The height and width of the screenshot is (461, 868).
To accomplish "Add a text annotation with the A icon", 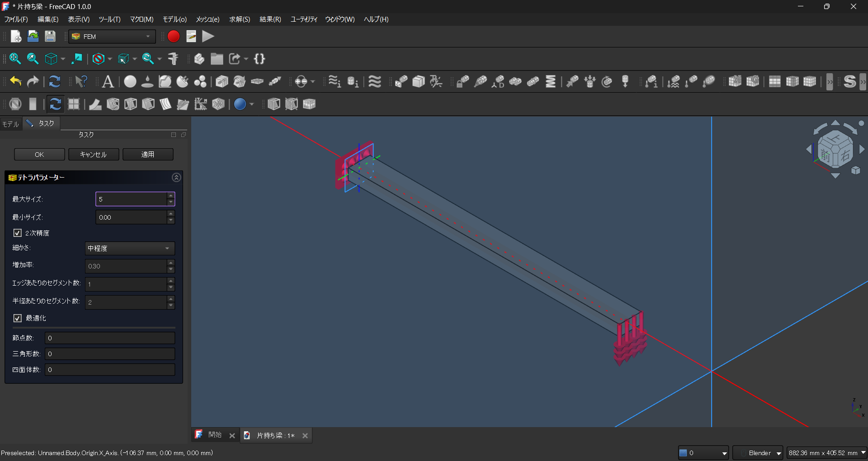I will 108,81.
